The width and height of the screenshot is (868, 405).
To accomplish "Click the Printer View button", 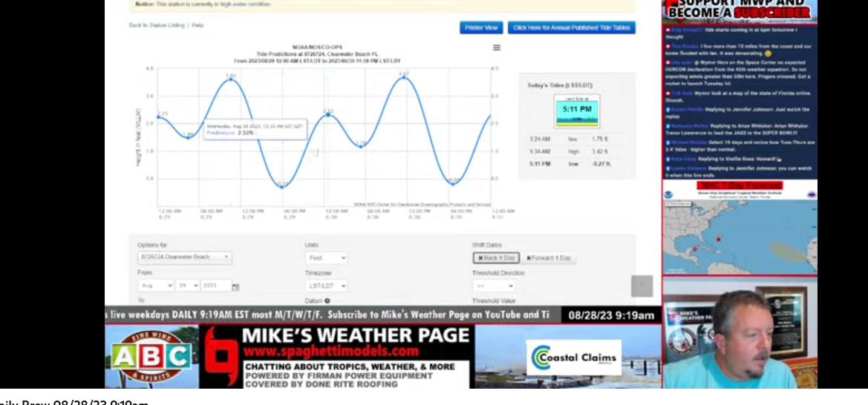I will tap(481, 27).
